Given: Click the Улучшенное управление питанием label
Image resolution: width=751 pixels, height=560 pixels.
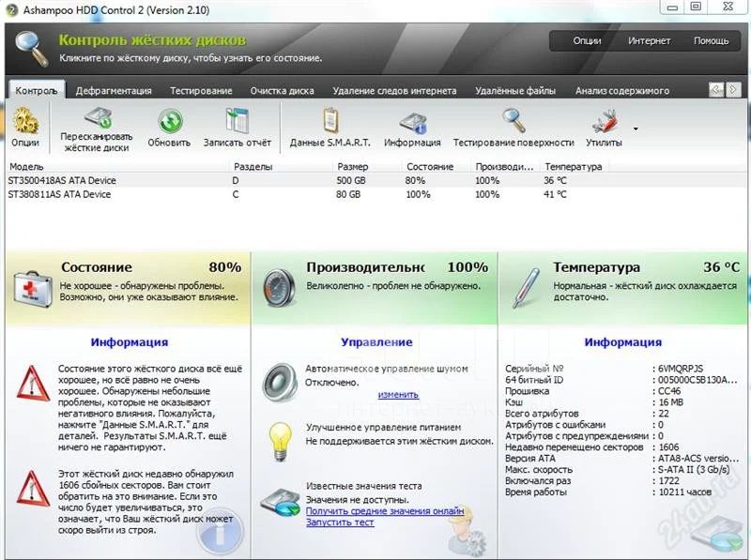Looking at the screenshot, I should tap(384, 428).
